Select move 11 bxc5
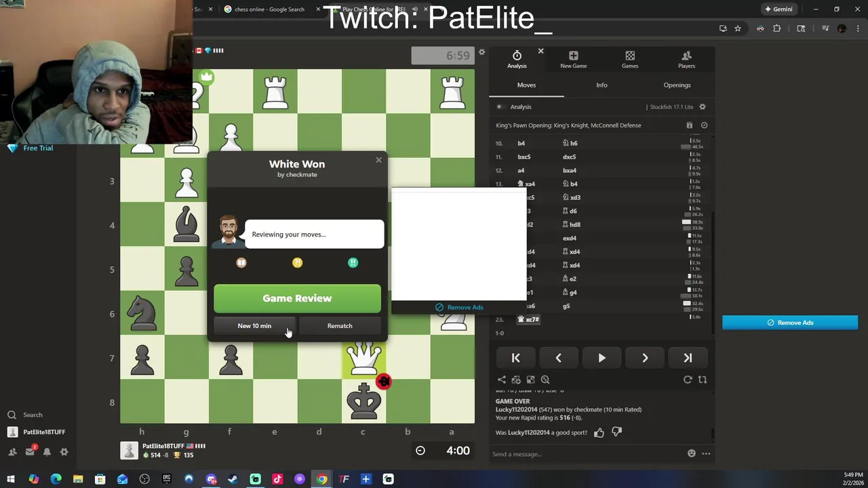The width and height of the screenshot is (868, 488). [x=524, y=157]
